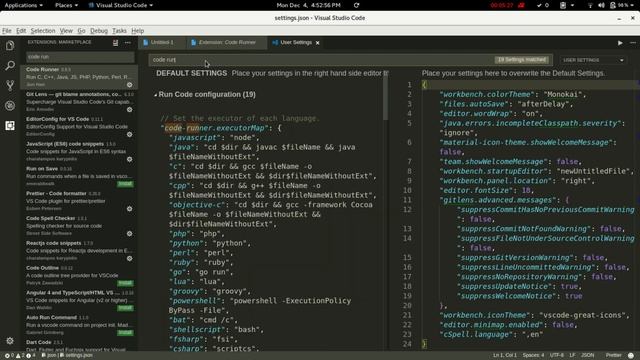Open the Manage gear in activity bar

pos(10,340)
